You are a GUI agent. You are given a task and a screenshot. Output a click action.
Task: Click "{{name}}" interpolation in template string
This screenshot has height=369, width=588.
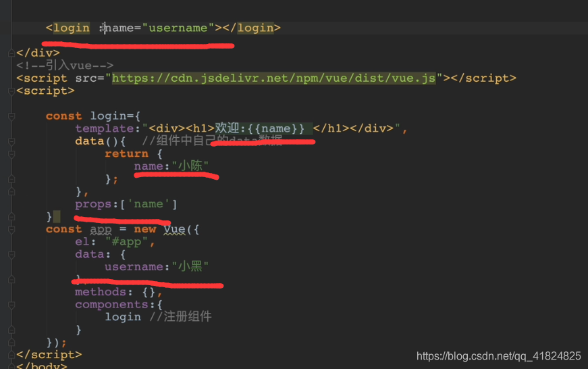(x=276, y=129)
